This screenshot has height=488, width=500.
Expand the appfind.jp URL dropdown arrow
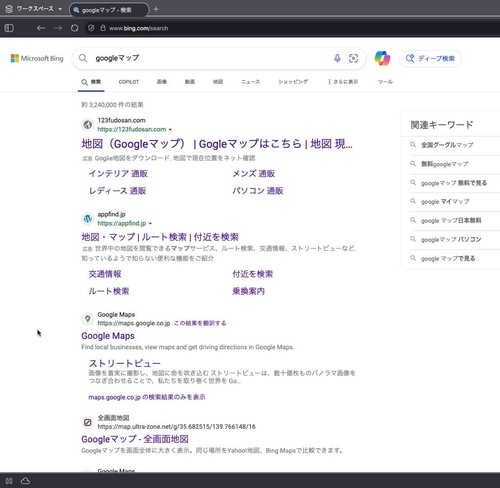point(150,223)
